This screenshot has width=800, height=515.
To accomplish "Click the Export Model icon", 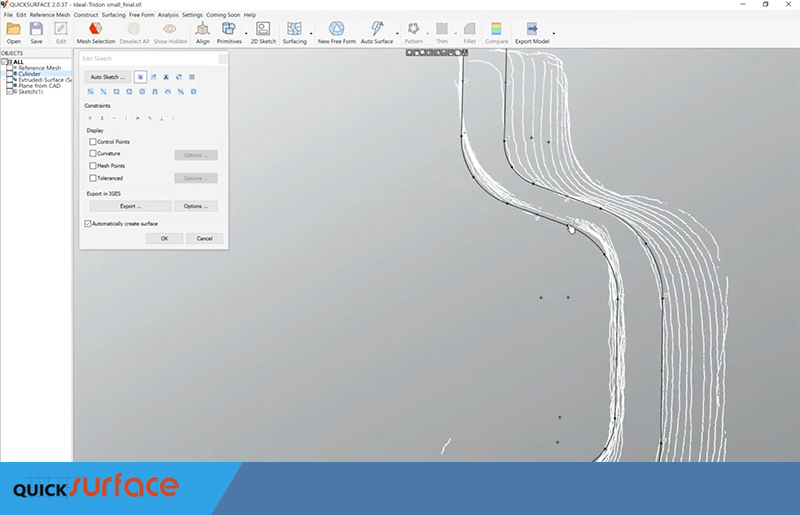I will pyautogui.click(x=532, y=30).
